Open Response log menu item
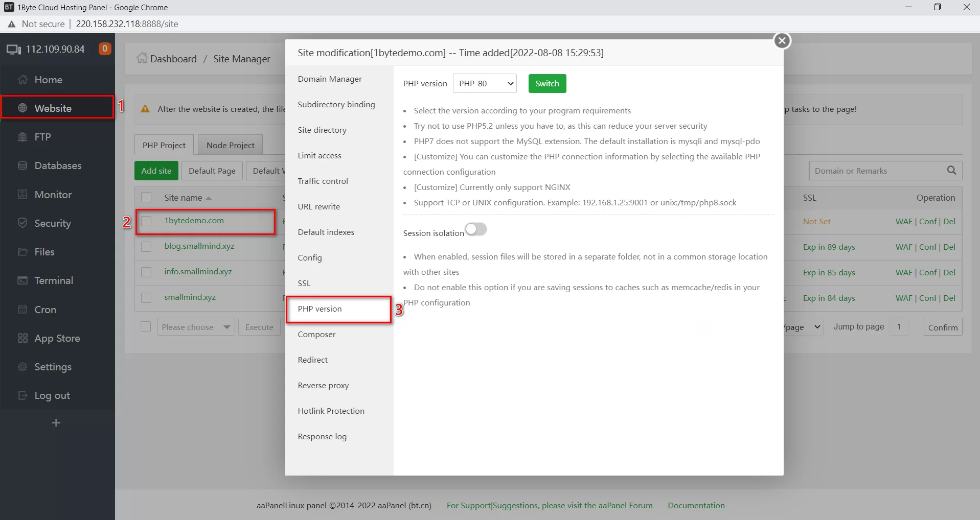This screenshot has width=980, height=520. coord(322,437)
